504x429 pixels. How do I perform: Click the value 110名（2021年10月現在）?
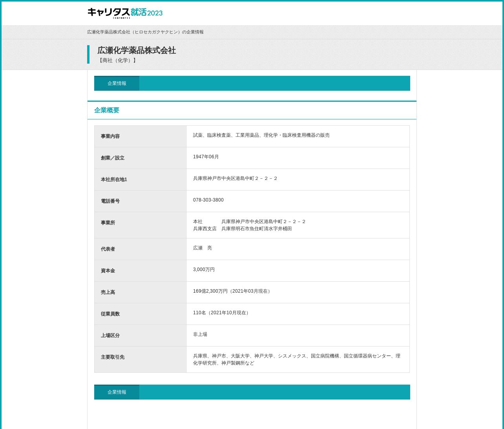click(222, 313)
